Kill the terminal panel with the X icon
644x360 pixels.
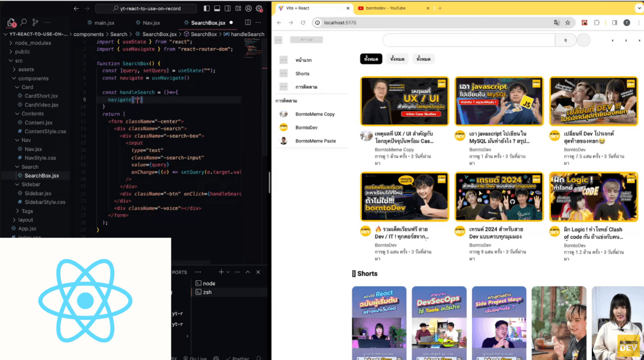click(258, 272)
